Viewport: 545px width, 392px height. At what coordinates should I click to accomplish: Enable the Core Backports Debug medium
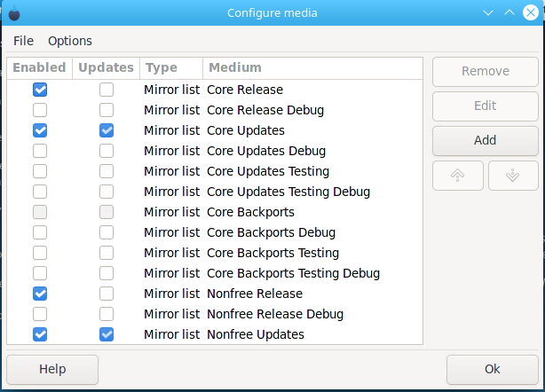tap(40, 232)
